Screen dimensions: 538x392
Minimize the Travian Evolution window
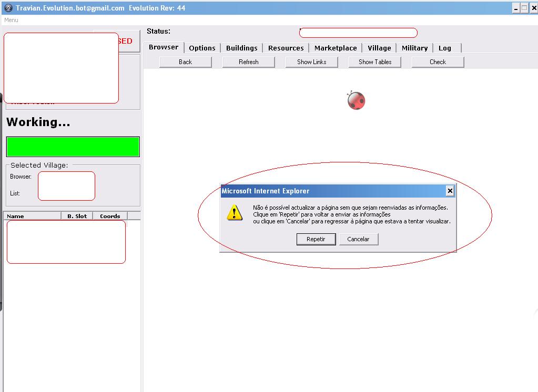point(516,8)
